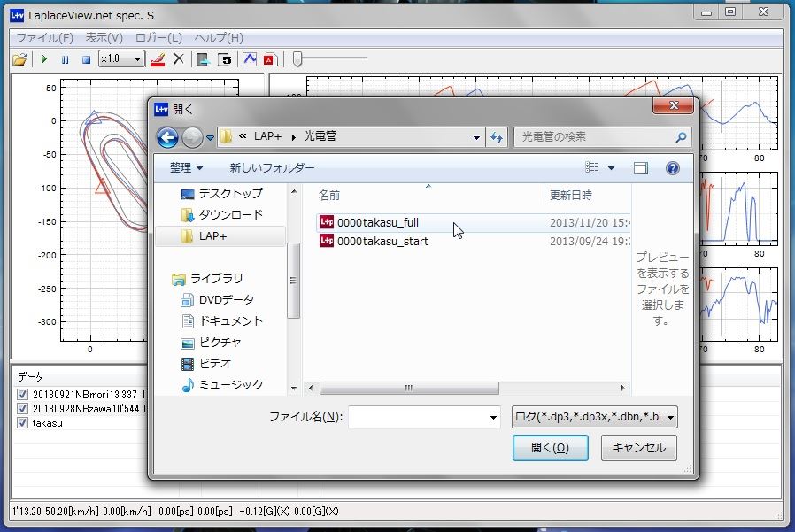Sort by the 更新日時 column header
This screenshot has height=532, width=795.
click(571, 196)
